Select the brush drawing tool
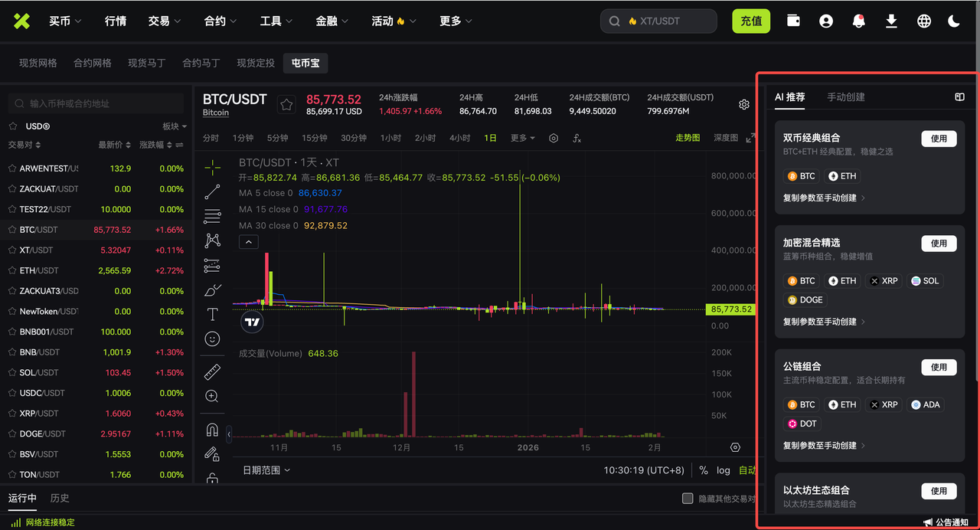The width and height of the screenshot is (980, 530). click(212, 290)
